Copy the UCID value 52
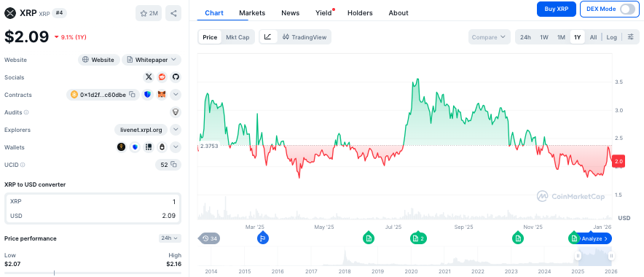The width and height of the screenshot is (644, 277). (x=173, y=165)
